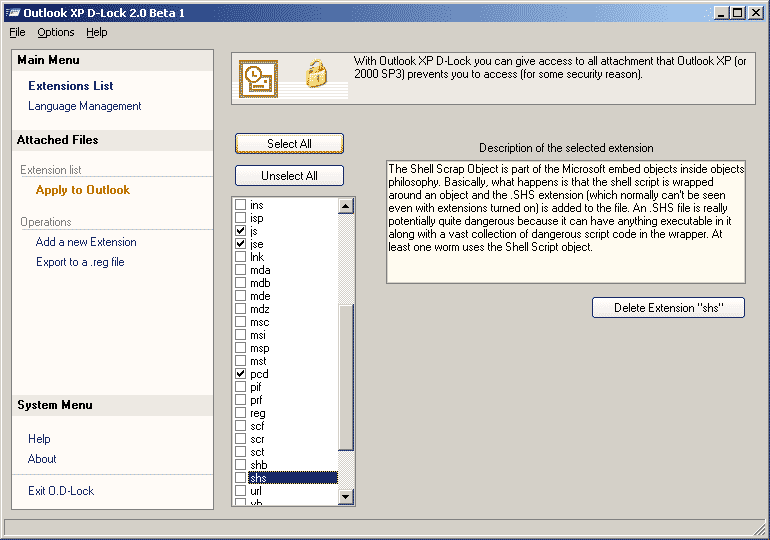Check the lnk extension checkbox
This screenshot has height=540, width=770.
coord(240,257)
